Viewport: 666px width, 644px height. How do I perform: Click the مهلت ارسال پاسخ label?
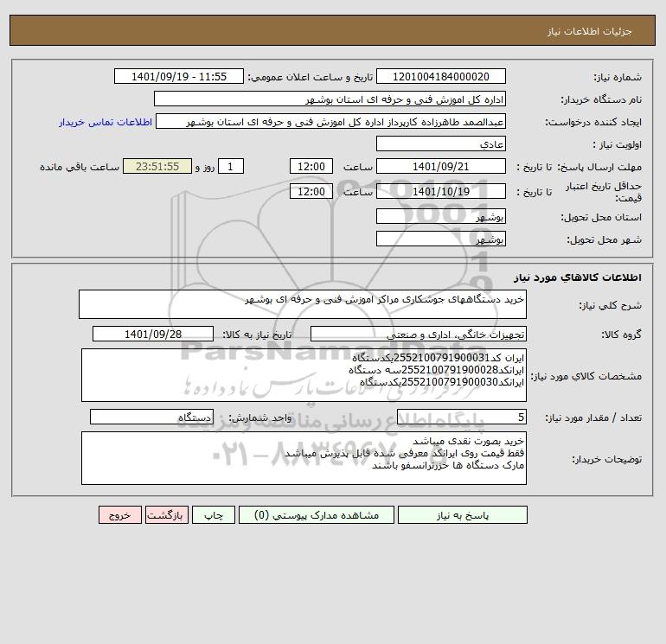click(599, 167)
